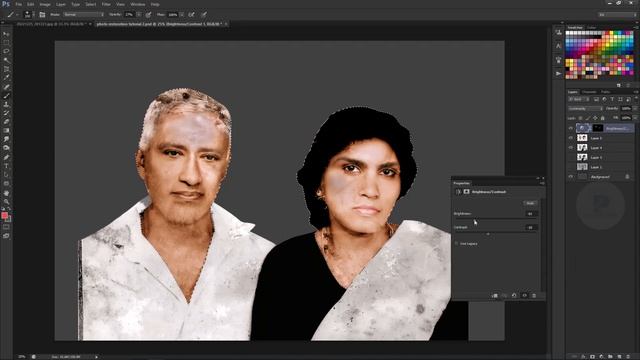Viewport: 640px width, 360px height.
Task: Toggle the Brush panel from options bar
Action: coord(42,14)
